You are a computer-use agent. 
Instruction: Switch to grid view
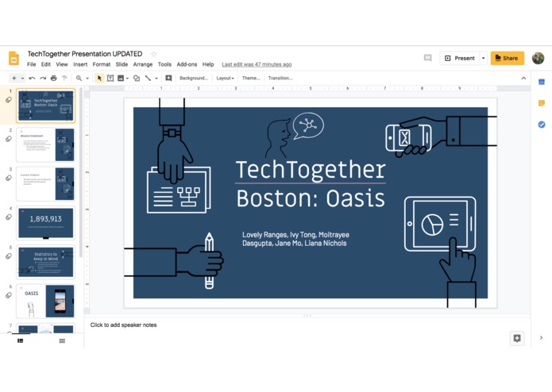click(62, 340)
